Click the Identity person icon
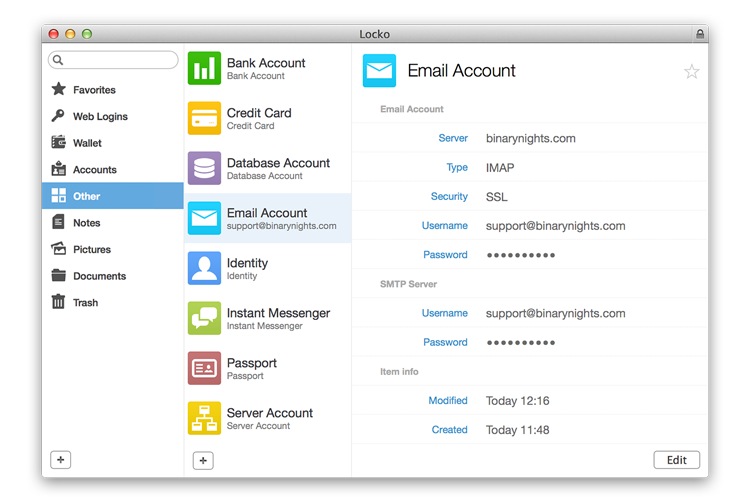The width and height of the screenshot is (750, 500). [204, 268]
